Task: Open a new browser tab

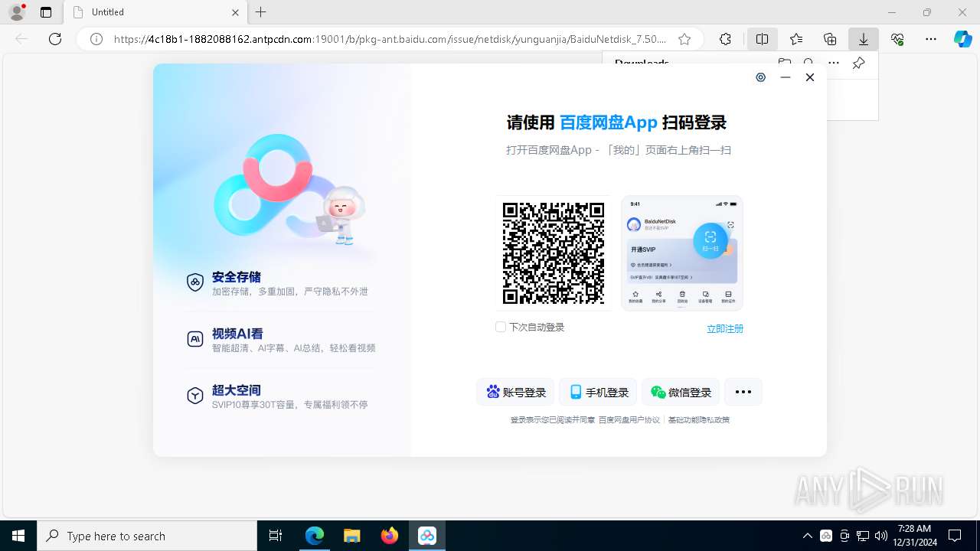Action: coord(261,12)
